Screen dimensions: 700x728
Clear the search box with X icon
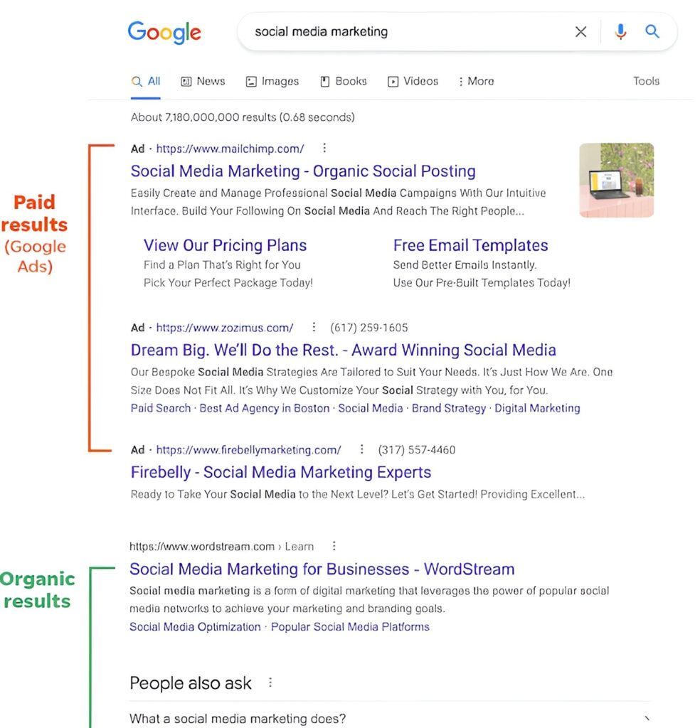pos(580,32)
